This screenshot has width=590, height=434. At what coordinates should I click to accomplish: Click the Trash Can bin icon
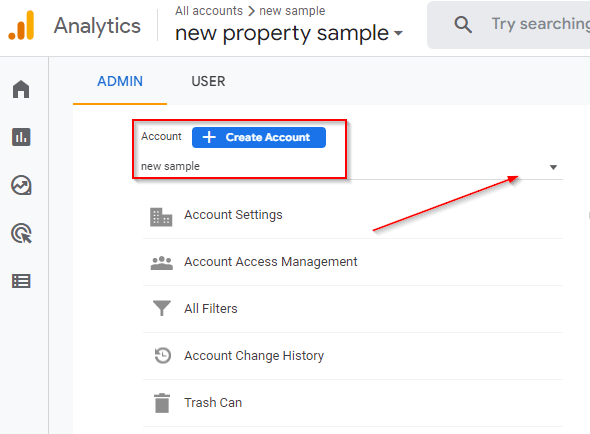(162, 403)
